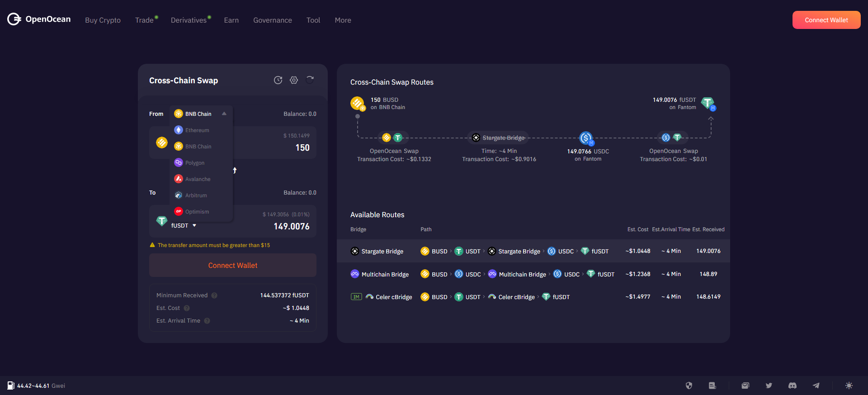This screenshot has width=868, height=395.
Task: Open the Derivatives menu
Action: [189, 20]
